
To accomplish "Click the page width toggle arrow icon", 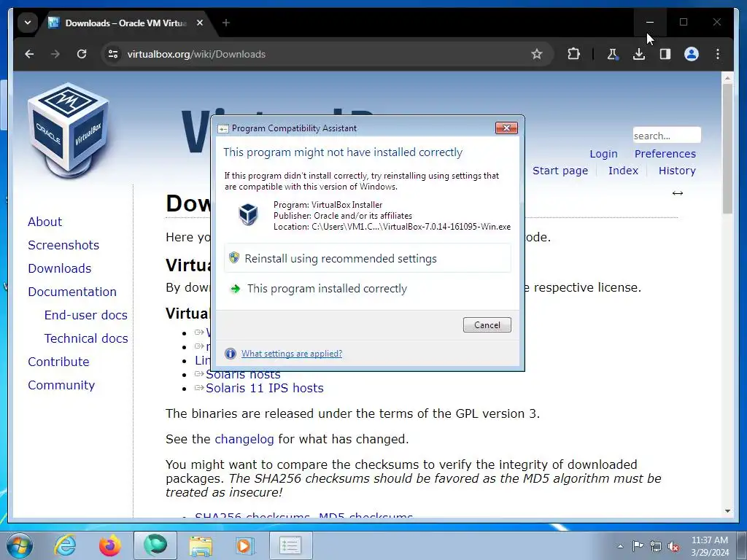I will (678, 192).
